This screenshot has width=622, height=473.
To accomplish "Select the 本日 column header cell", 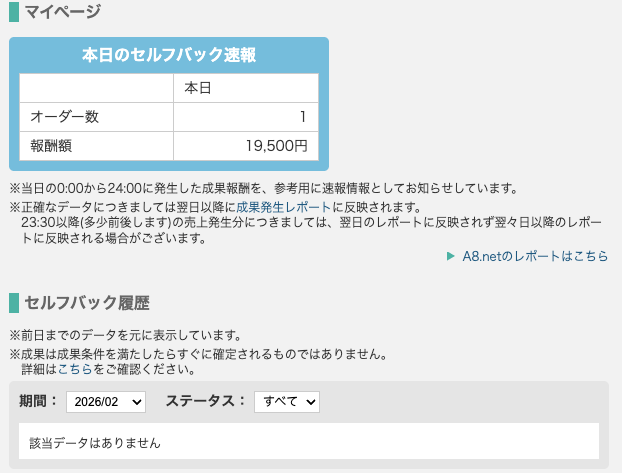I will pos(245,88).
